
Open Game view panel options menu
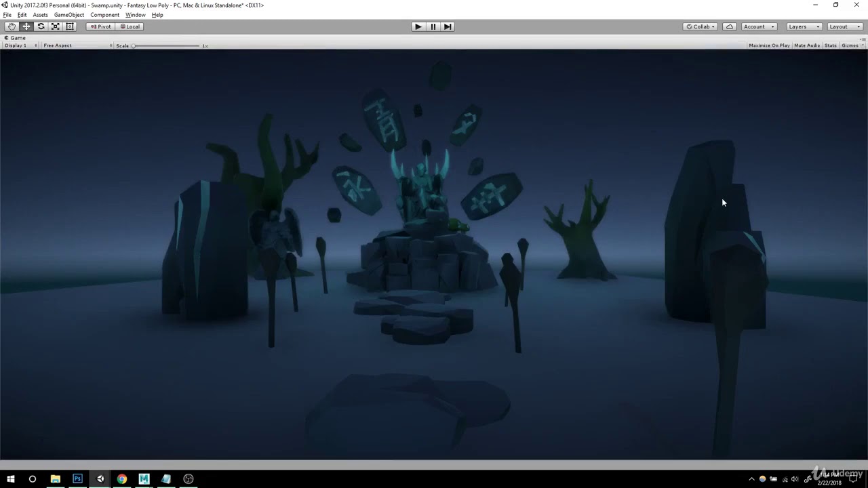[863, 38]
